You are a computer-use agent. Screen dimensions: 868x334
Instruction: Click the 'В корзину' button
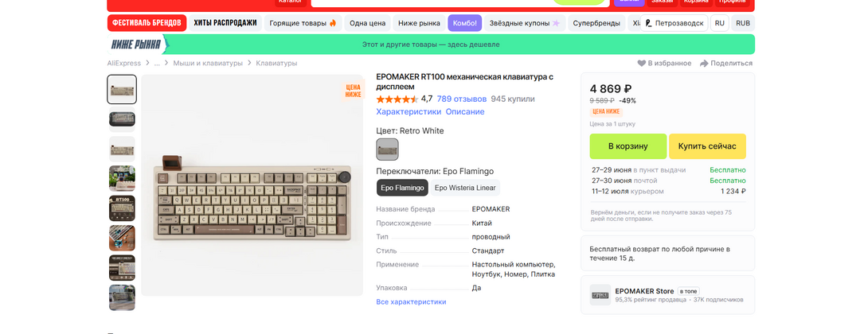point(628,146)
